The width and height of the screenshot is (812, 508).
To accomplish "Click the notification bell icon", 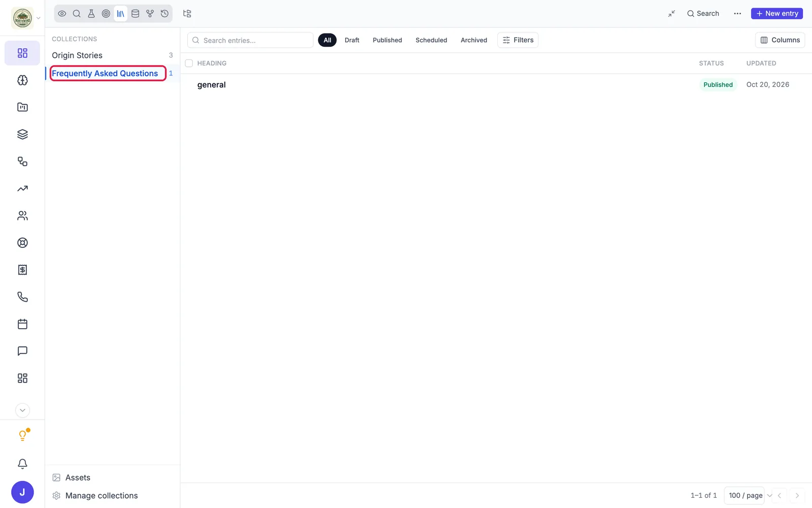I will [22, 464].
